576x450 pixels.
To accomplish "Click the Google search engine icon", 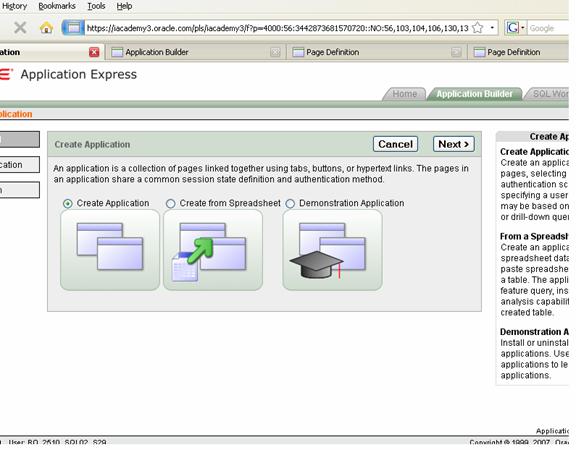I will pos(513,28).
